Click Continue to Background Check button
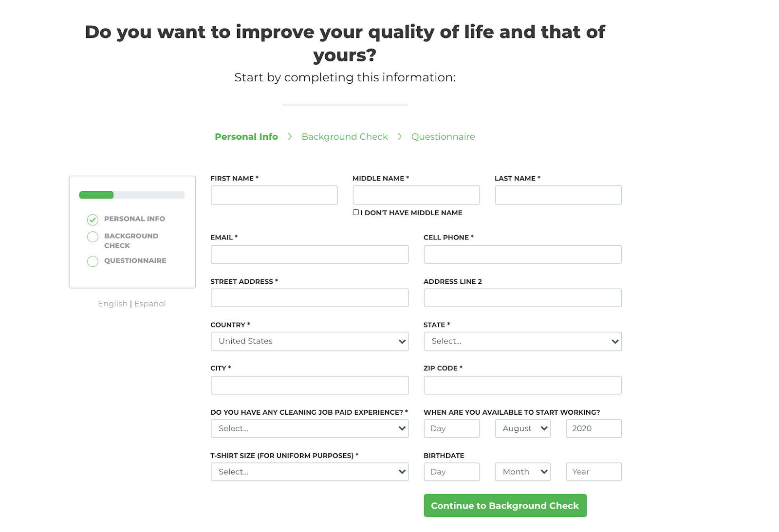The image size is (779, 532). (x=505, y=506)
